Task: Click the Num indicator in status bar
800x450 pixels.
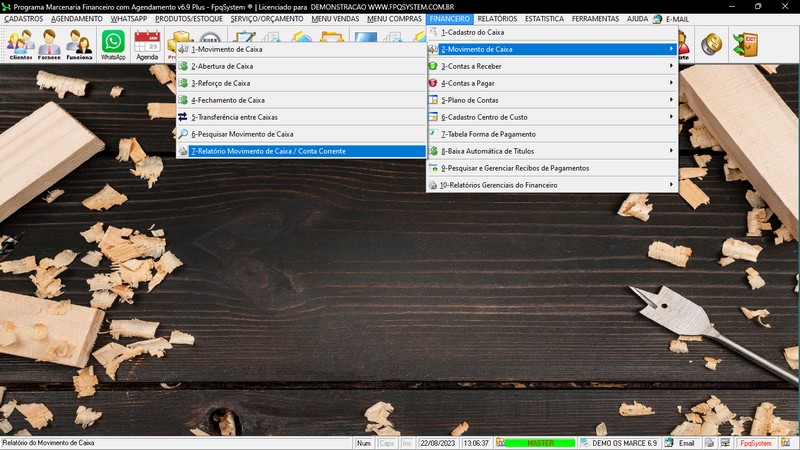Action: pos(364,443)
